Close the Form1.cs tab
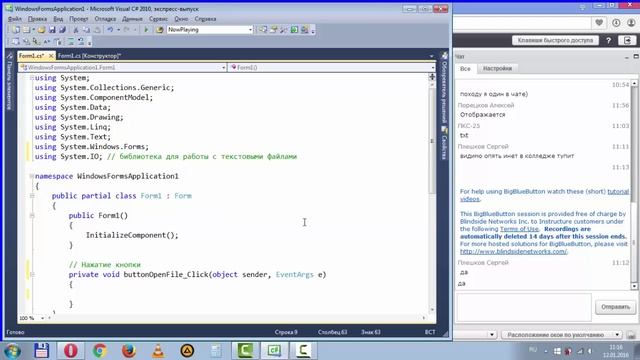The image size is (640, 360). point(51,56)
